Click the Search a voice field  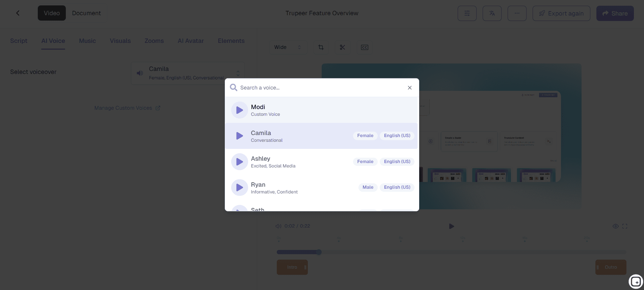(322, 88)
